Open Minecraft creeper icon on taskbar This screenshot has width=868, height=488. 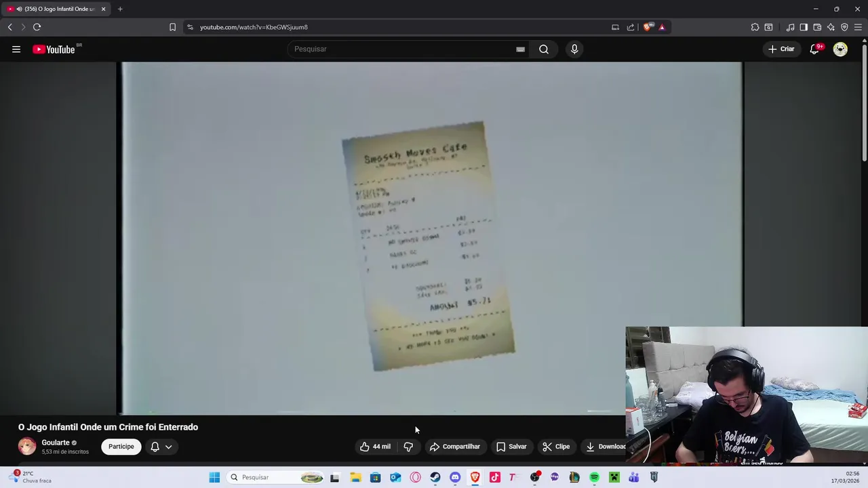pos(614,477)
